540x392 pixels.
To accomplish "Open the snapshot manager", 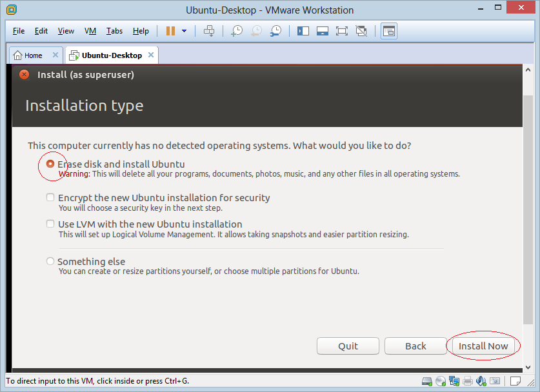I will [276, 31].
